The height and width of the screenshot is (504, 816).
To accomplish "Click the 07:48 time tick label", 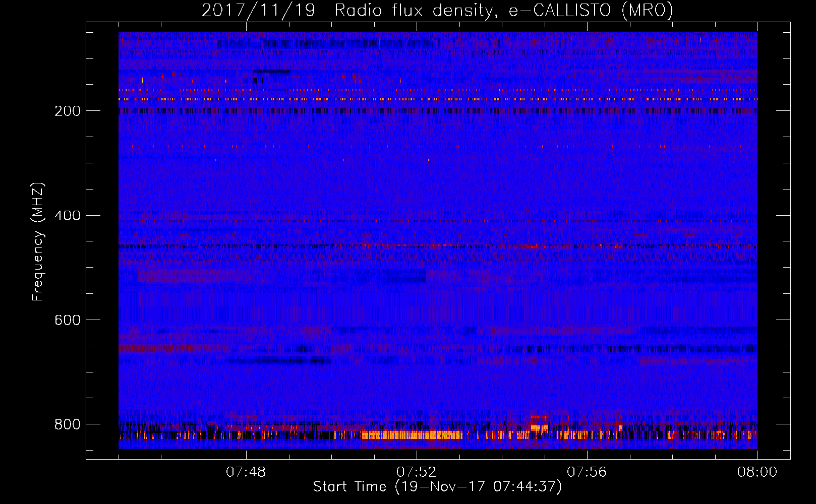I will tap(246, 472).
